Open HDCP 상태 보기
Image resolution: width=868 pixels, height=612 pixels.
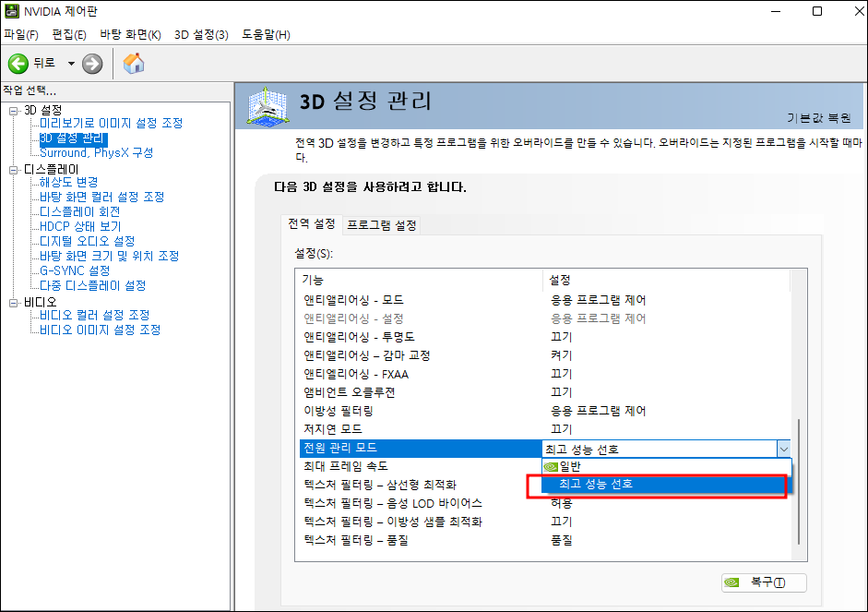click(x=80, y=226)
